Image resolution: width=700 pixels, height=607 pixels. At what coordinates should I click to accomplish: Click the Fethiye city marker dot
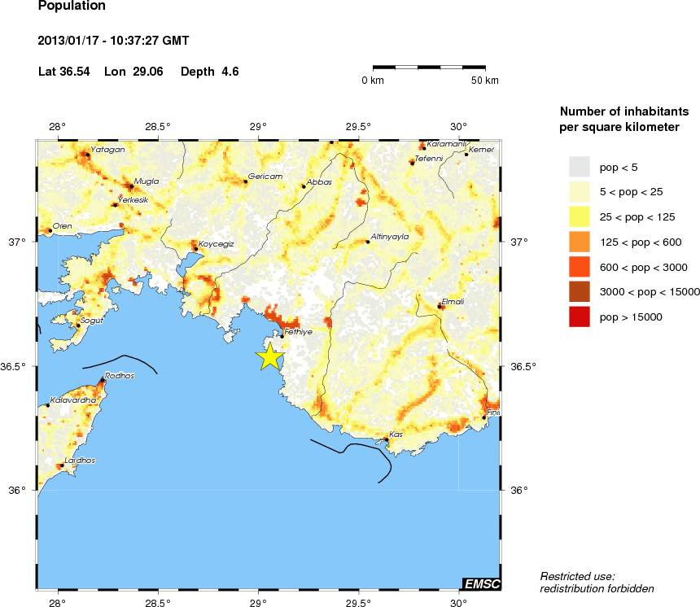(x=282, y=335)
